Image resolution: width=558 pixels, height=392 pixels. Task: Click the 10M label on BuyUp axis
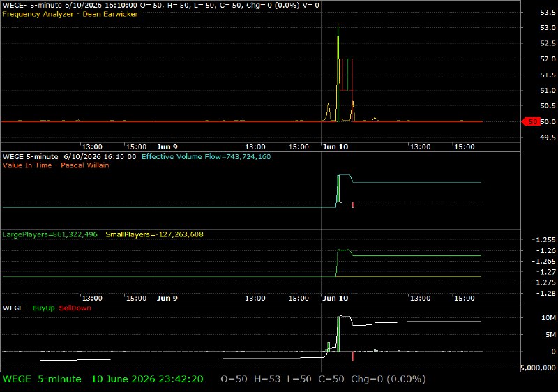click(548, 317)
